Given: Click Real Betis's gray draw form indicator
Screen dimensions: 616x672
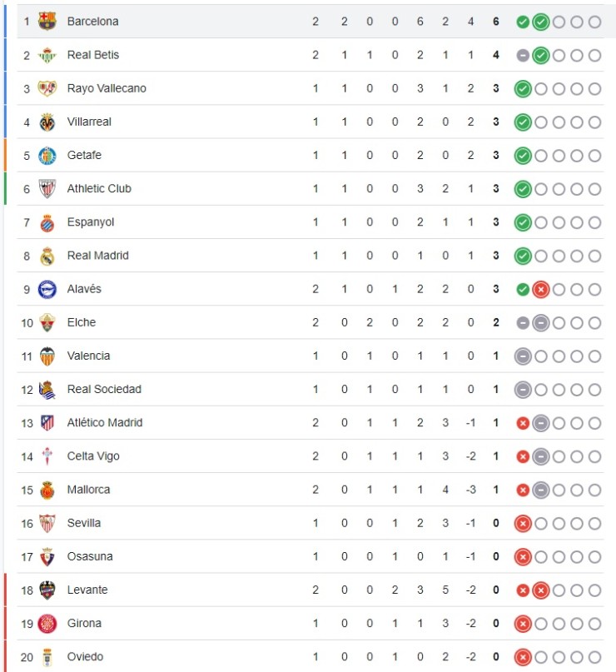Looking at the screenshot, I should (x=523, y=55).
